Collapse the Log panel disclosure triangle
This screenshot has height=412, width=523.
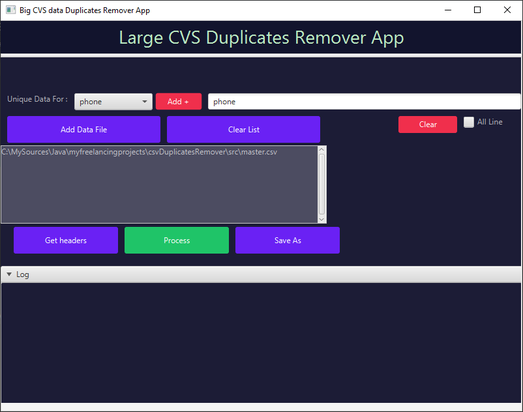coord(9,274)
